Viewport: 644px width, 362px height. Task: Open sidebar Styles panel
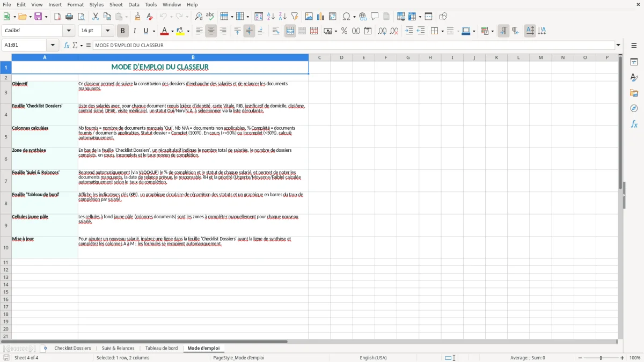tap(634, 77)
